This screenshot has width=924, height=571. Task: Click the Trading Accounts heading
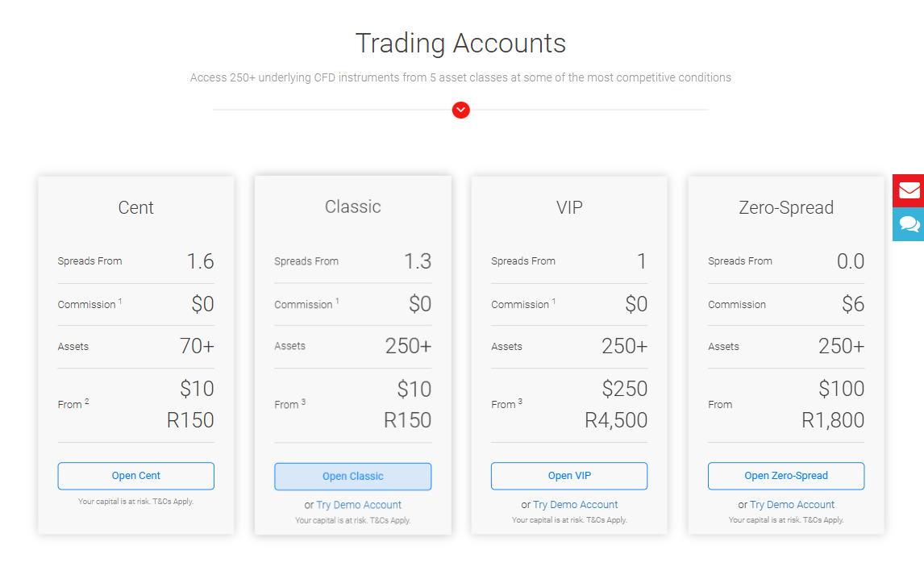[x=460, y=43]
